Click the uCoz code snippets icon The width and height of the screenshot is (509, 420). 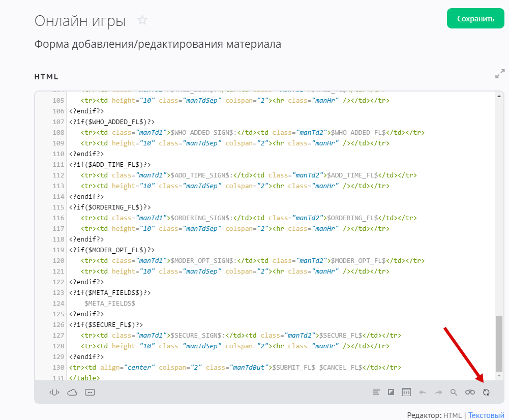click(x=54, y=392)
